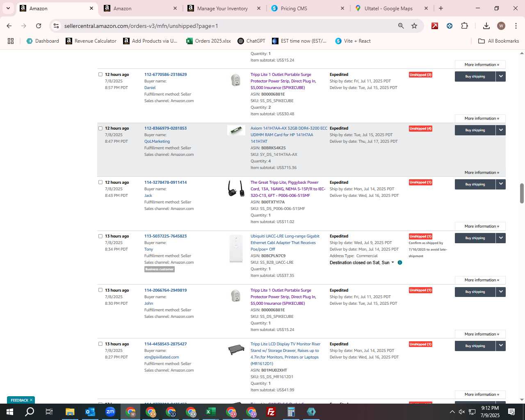Open the ChatGPT bookmark
The height and width of the screenshot is (420, 525).
coord(251,41)
